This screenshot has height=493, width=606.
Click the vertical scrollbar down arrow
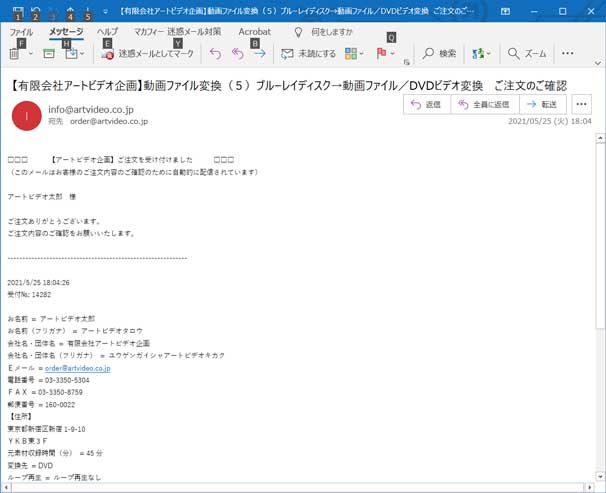pos(600,476)
